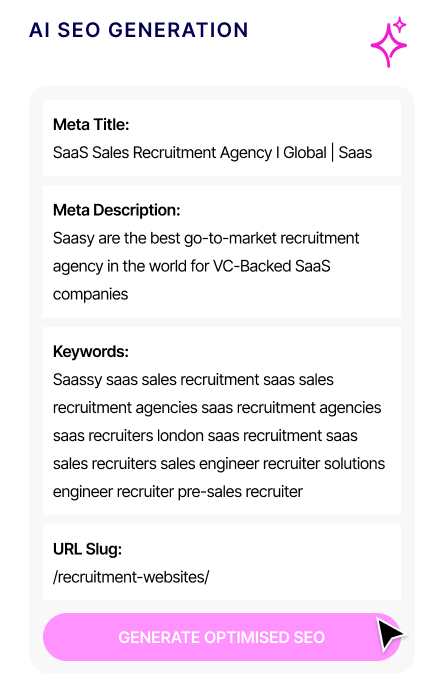Click the word companies in the description

(91, 294)
